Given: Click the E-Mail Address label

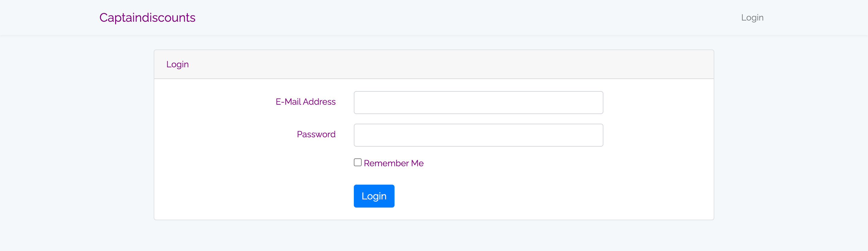Looking at the screenshot, I should [305, 102].
